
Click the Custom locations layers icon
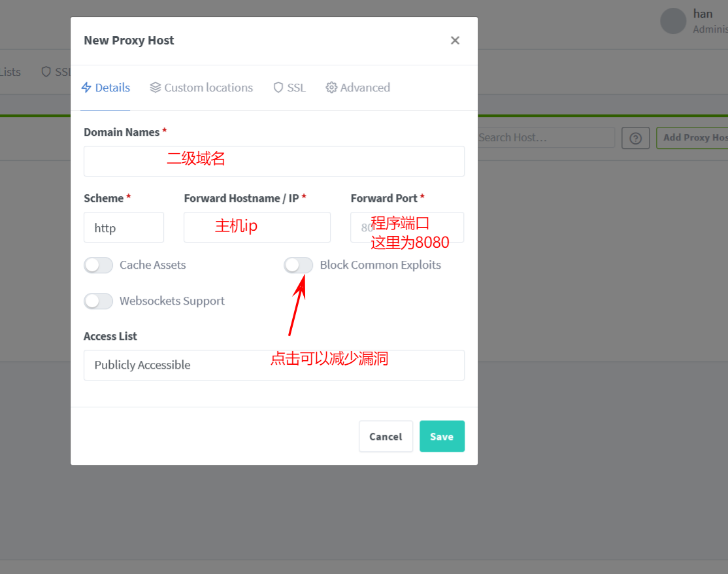coord(156,88)
